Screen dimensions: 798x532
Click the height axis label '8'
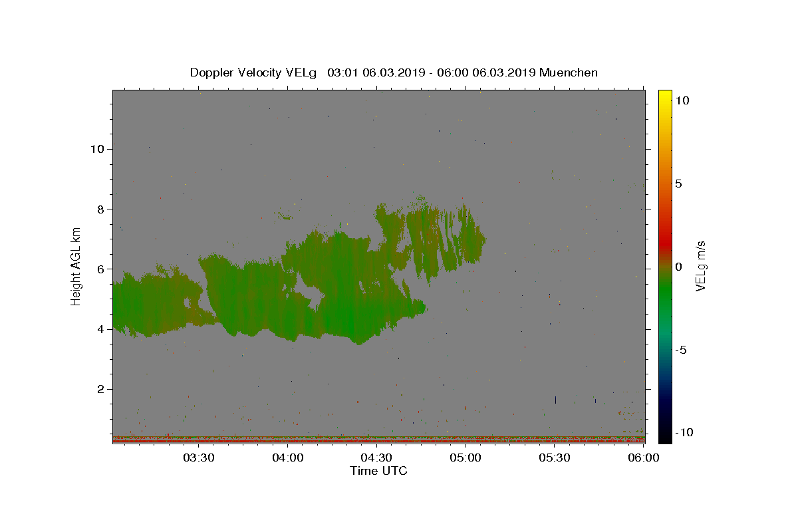pyautogui.click(x=100, y=209)
